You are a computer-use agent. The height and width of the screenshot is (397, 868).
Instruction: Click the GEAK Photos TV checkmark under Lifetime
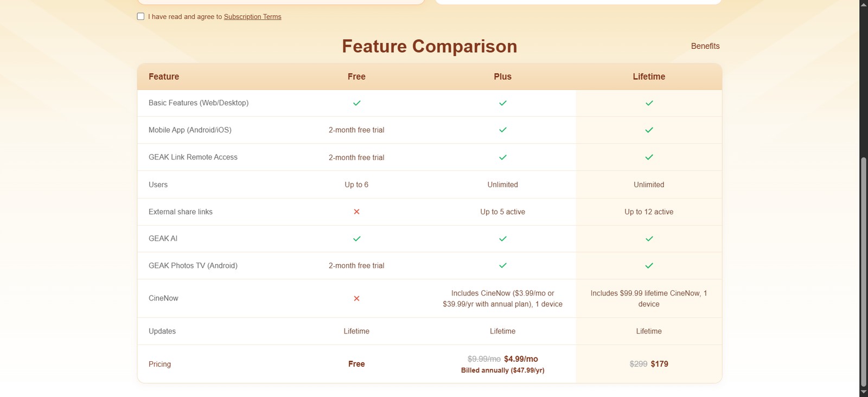pyautogui.click(x=649, y=266)
